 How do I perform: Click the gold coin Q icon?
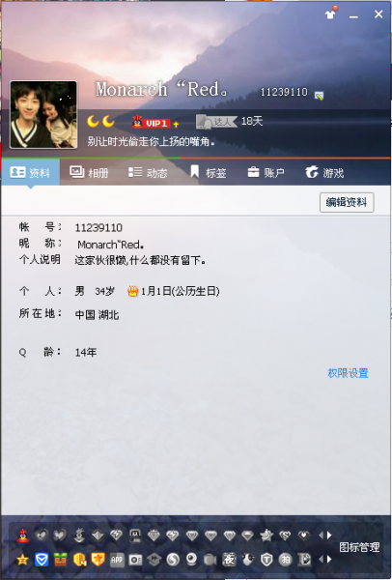click(x=79, y=560)
